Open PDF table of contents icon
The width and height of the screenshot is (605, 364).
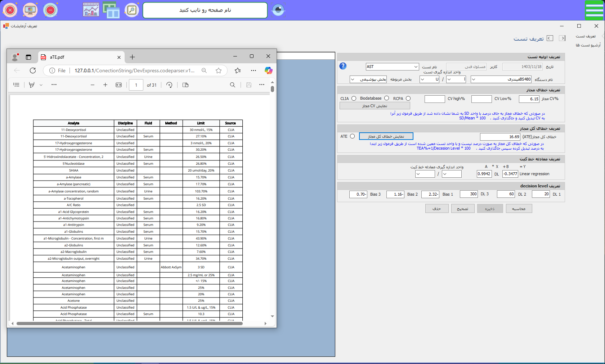click(x=16, y=85)
